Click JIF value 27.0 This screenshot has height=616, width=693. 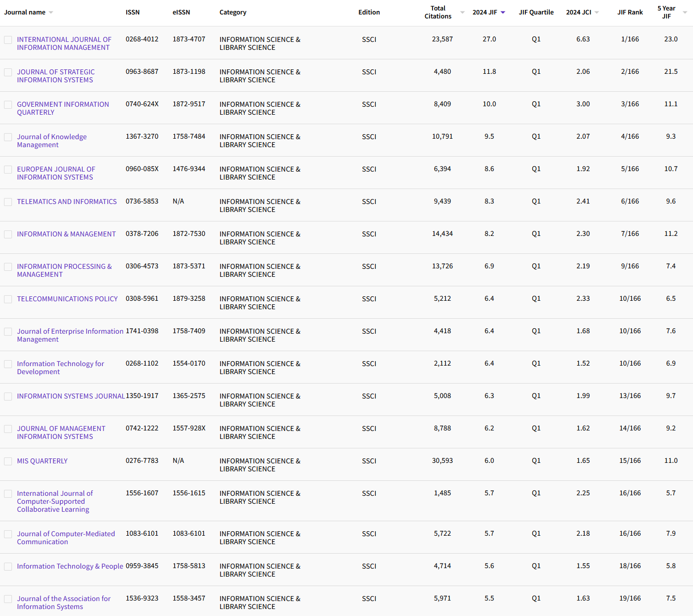click(489, 39)
